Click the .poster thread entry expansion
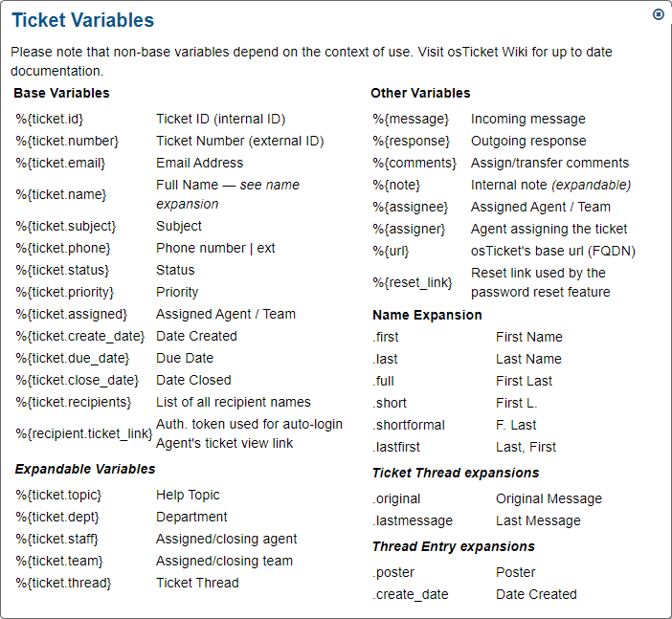The height and width of the screenshot is (619, 672). point(393,572)
